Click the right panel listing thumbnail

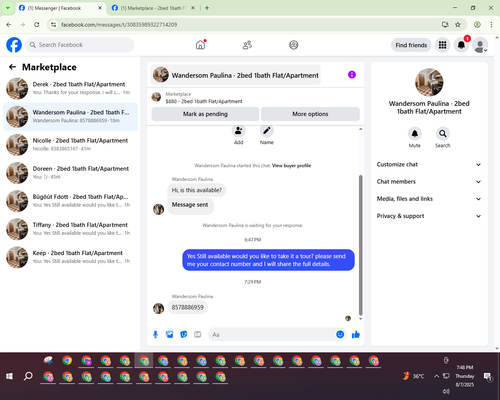(x=429, y=82)
